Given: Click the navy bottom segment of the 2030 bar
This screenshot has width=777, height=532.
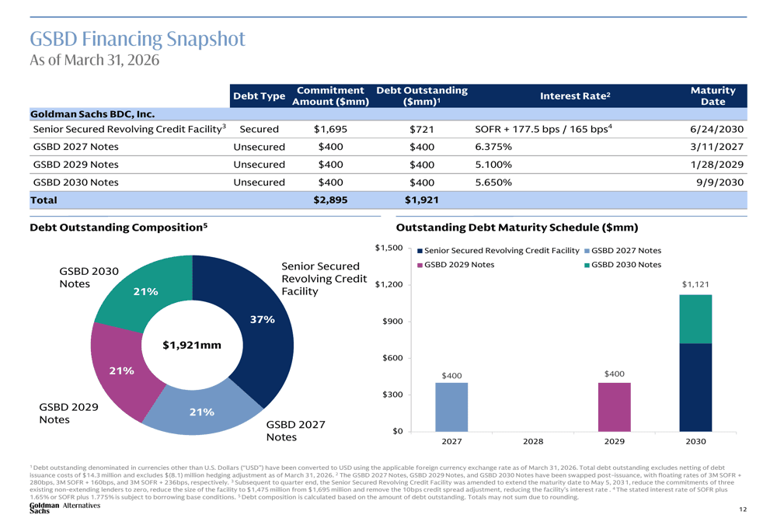Looking at the screenshot, I should (x=695, y=388).
